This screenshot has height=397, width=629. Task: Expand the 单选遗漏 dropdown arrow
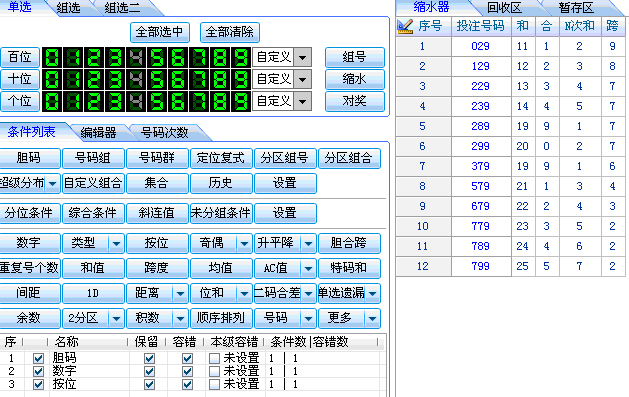point(372,294)
